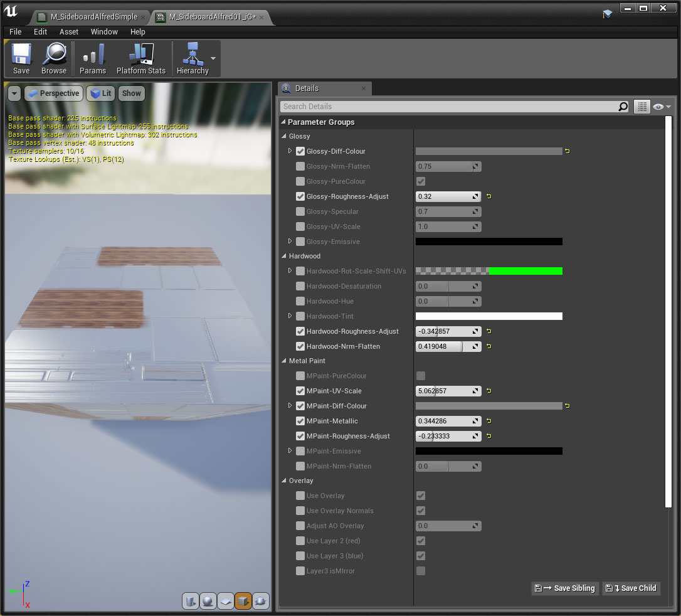Open Platform Stats
The image size is (681, 616).
[x=140, y=59]
